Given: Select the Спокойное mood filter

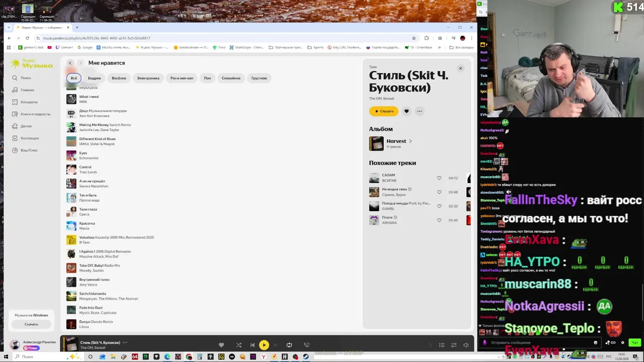Looking at the screenshot, I should point(231,78).
